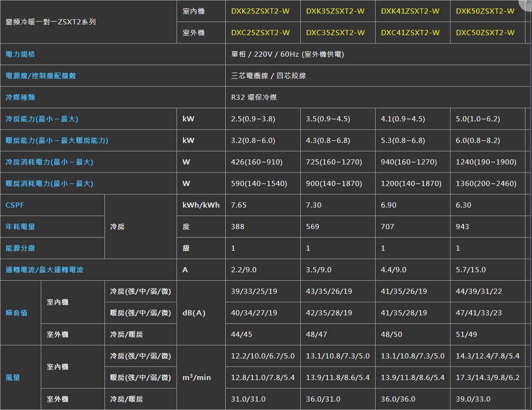Click the CSPF value 7.65 cell
Viewport: 532px width, 410px height.
point(239,205)
